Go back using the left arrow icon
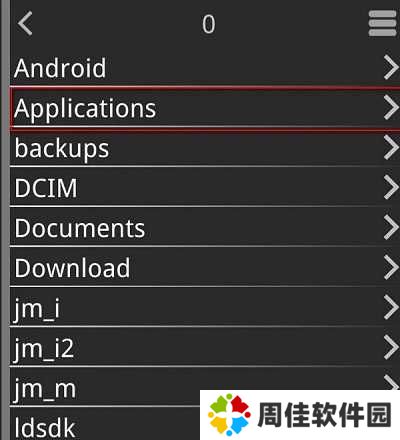This screenshot has width=400, height=440. click(25, 23)
